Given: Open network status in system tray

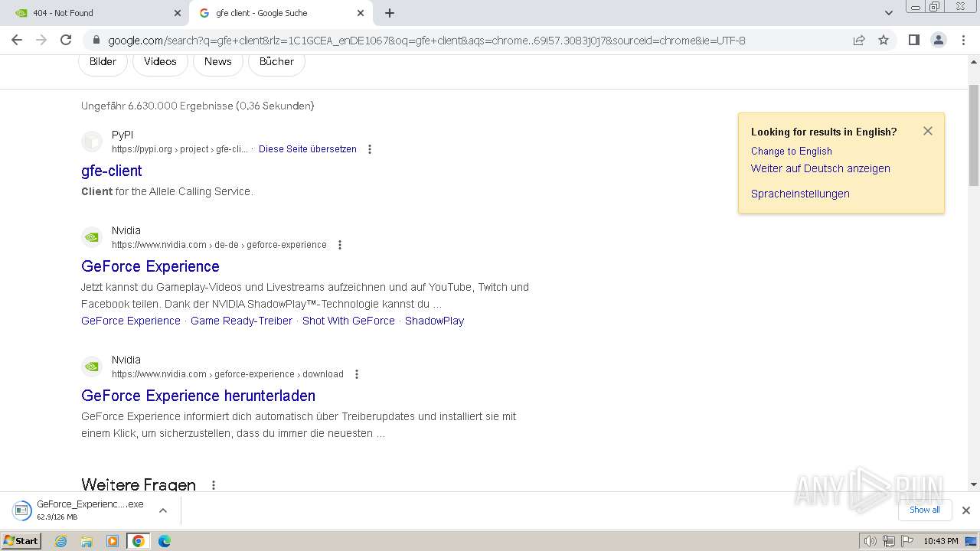Looking at the screenshot, I should point(889,541).
